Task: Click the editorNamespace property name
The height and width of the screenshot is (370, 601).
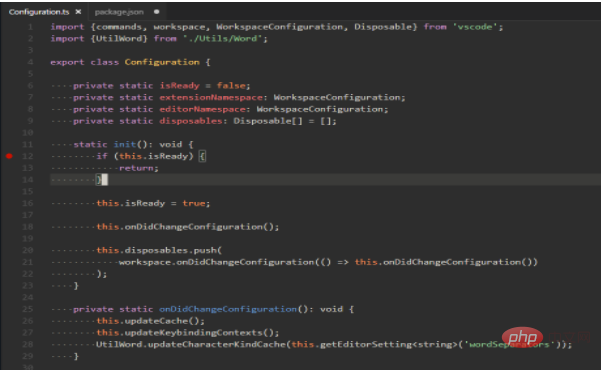Action: click(x=202, y=109)
